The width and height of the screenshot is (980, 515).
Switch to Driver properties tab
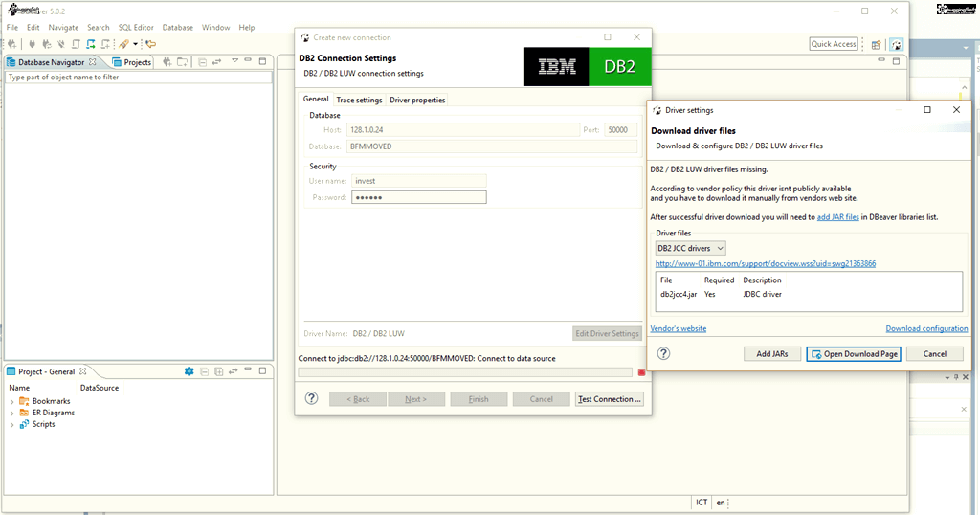[417, 100]
